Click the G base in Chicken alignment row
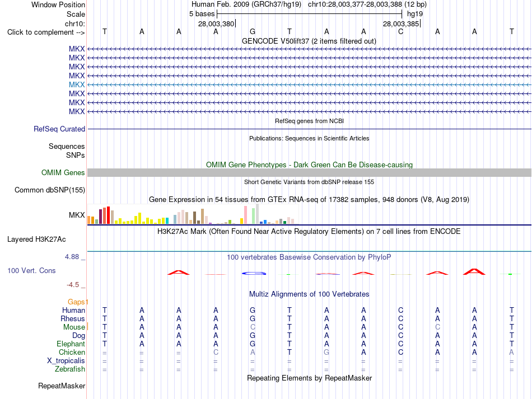This screenshot has height=399, width=532. click(x=326, y=352)
